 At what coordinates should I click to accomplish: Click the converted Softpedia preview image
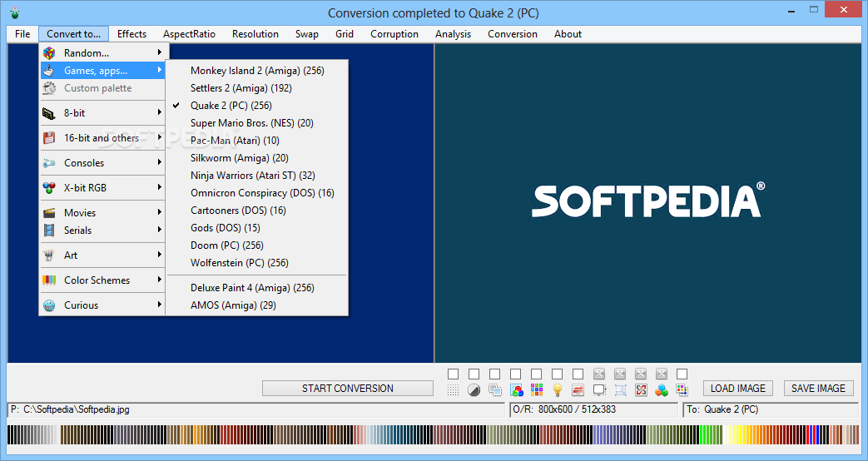tap(647, 203)
